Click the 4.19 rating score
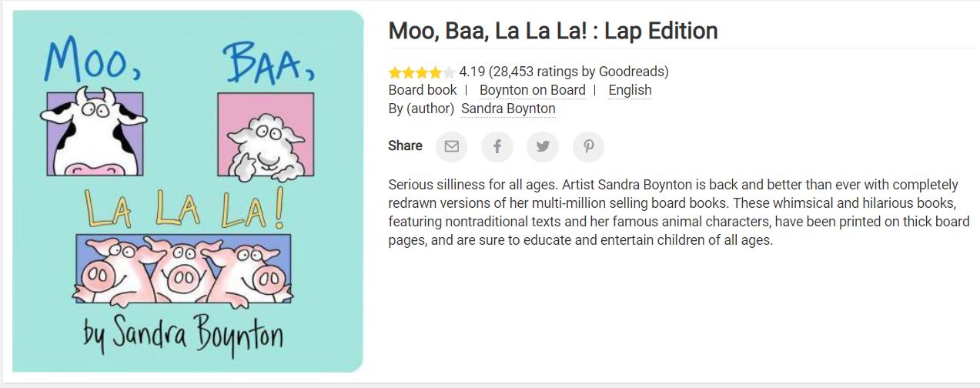 [472, 72]
